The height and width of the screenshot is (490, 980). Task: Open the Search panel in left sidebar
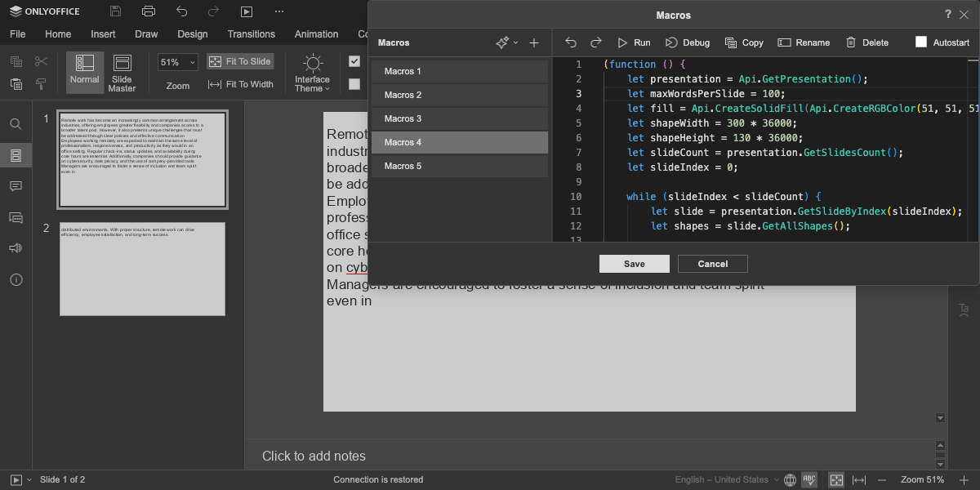[16, 124]
